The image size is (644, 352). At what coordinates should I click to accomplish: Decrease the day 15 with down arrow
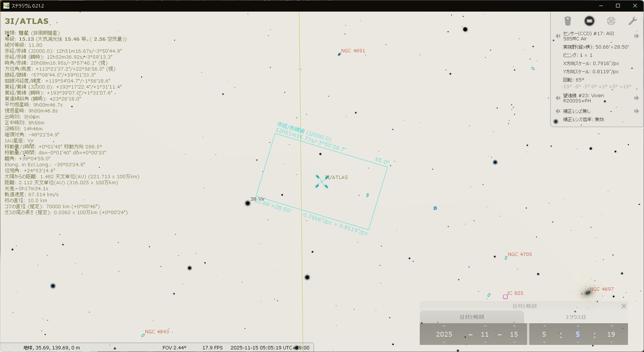click(x=514, y=342)
